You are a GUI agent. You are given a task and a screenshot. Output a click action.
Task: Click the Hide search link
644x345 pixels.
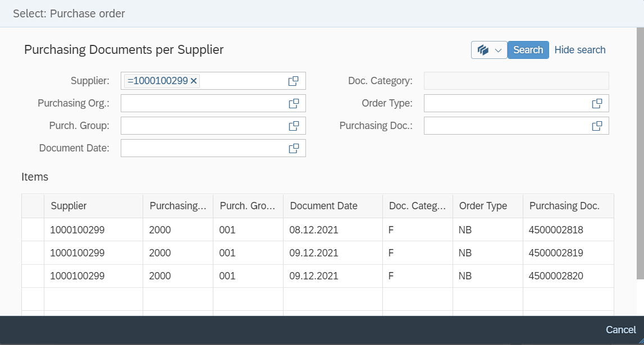[x=579, y=50]
